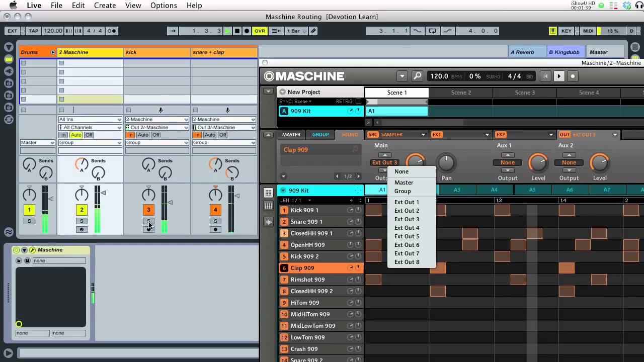Click the Follow playback arrow icon

click(x=173, y=31)
